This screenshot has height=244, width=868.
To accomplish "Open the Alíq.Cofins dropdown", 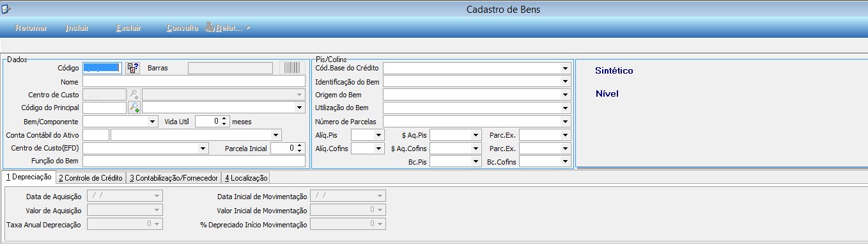I will pos(379,149).
